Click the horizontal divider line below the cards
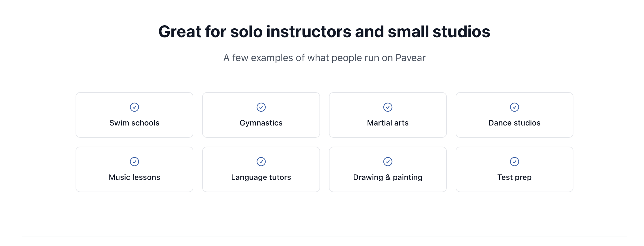 (324, 237)
